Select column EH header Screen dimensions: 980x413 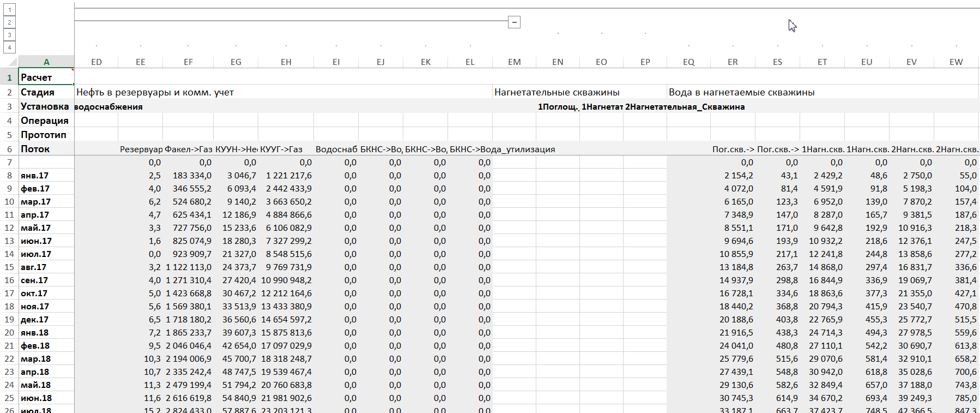[x=286, y=62]
